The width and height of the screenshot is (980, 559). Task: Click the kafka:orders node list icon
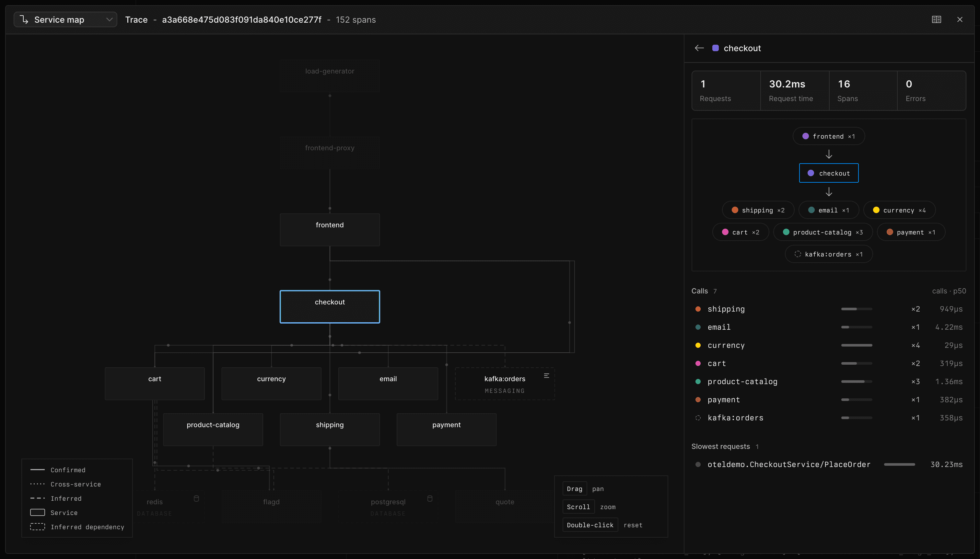tap(546, 375)
